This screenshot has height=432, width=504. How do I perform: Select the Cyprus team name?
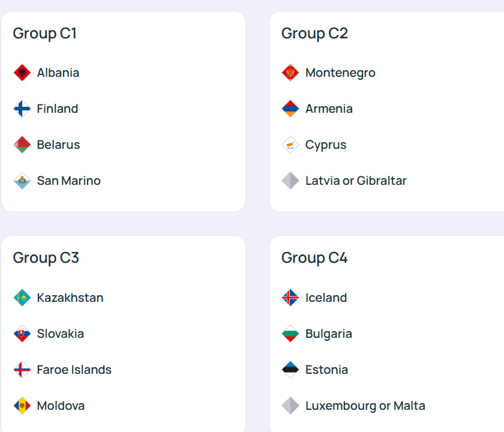point(325,145)
